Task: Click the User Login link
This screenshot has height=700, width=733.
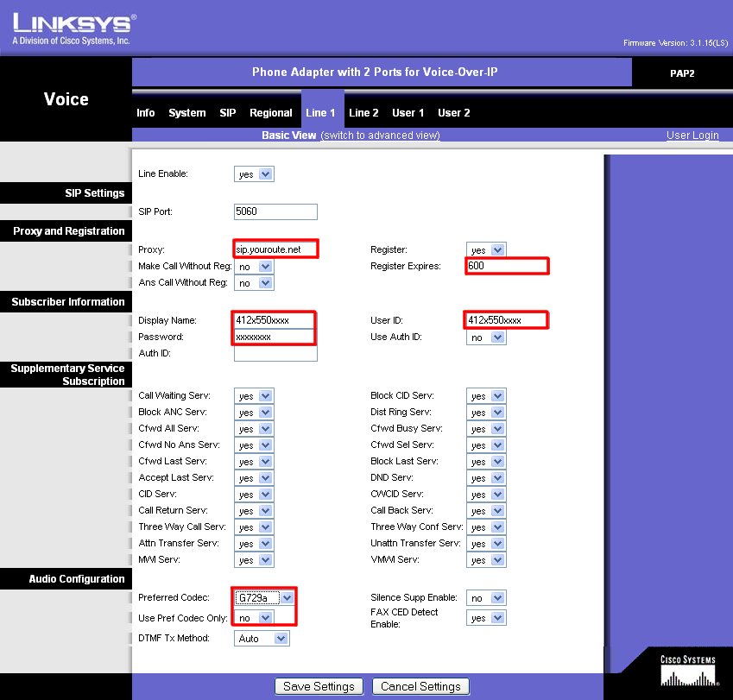Action: (692, 136)
